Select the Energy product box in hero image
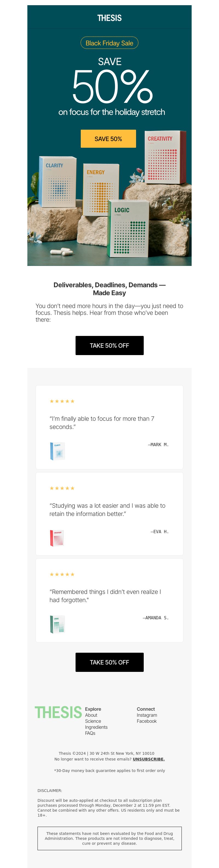Viewport: 219px width, 868px height. [x=101, y=189]
